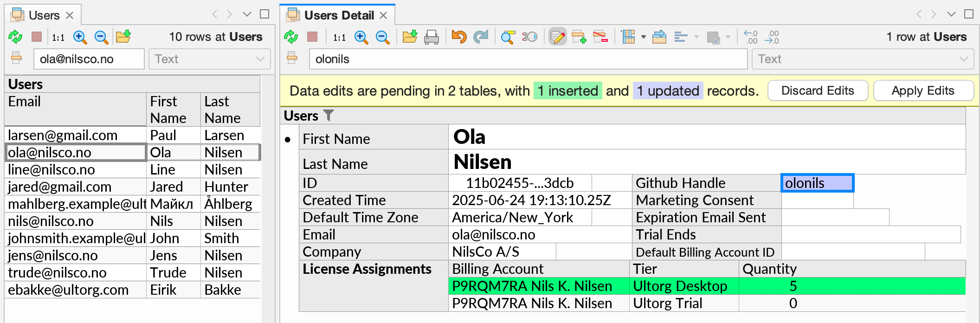Add a new row with the insert-row icon

click(x=579, y=37)
